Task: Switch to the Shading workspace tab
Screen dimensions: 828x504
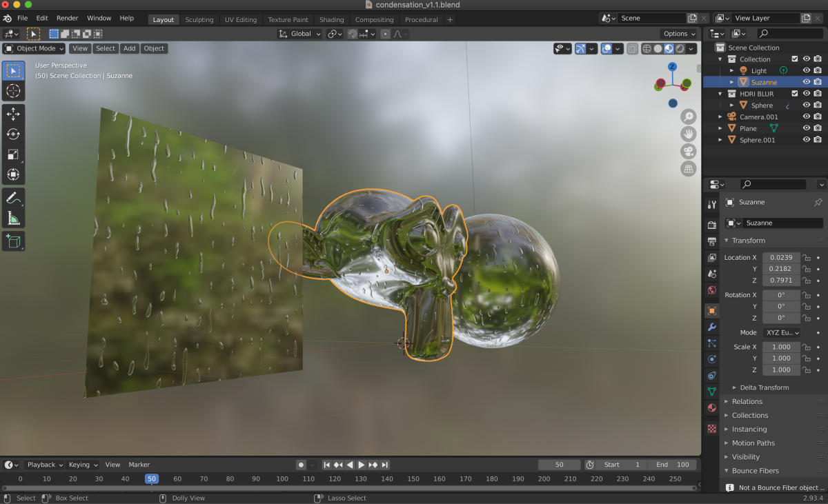Action: (331, 20)
